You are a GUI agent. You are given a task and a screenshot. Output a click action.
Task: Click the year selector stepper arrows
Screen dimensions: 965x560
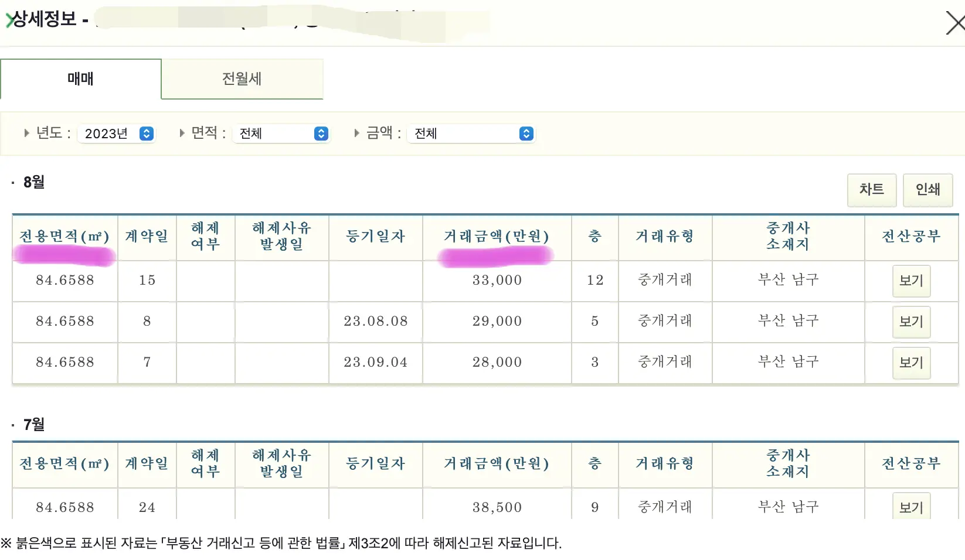pos(147,133)
